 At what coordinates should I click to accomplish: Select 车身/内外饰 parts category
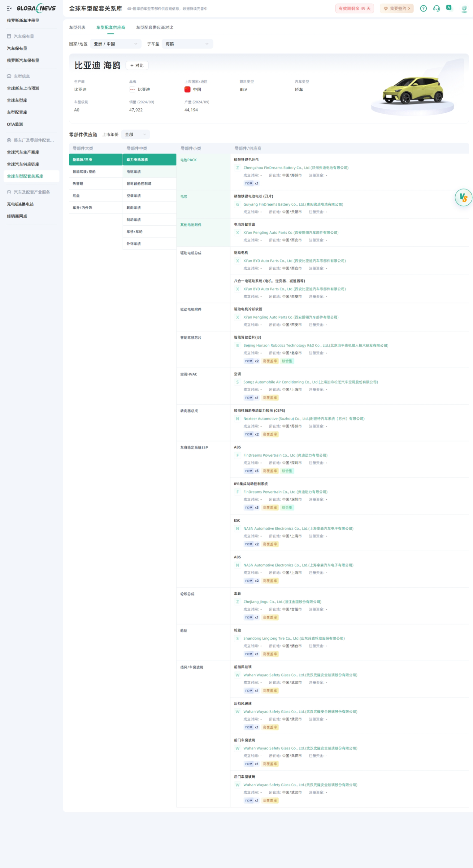pos(96,208)
